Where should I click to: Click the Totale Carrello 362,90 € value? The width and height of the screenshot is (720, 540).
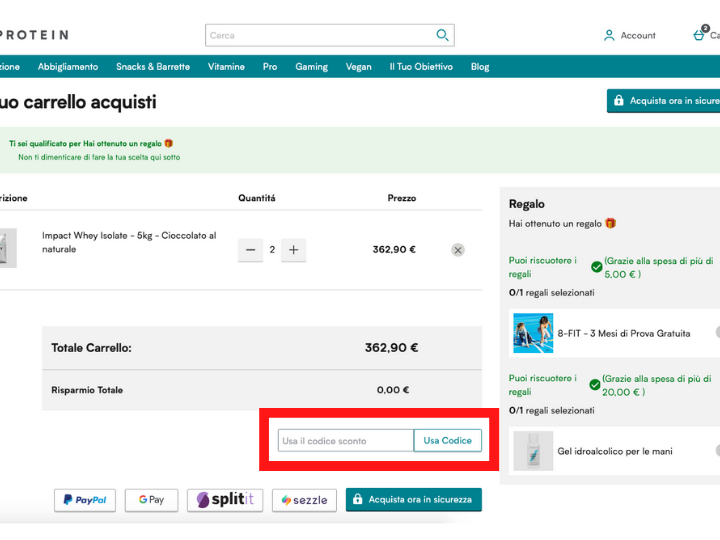pyautogui.click(x=391, y=348)
